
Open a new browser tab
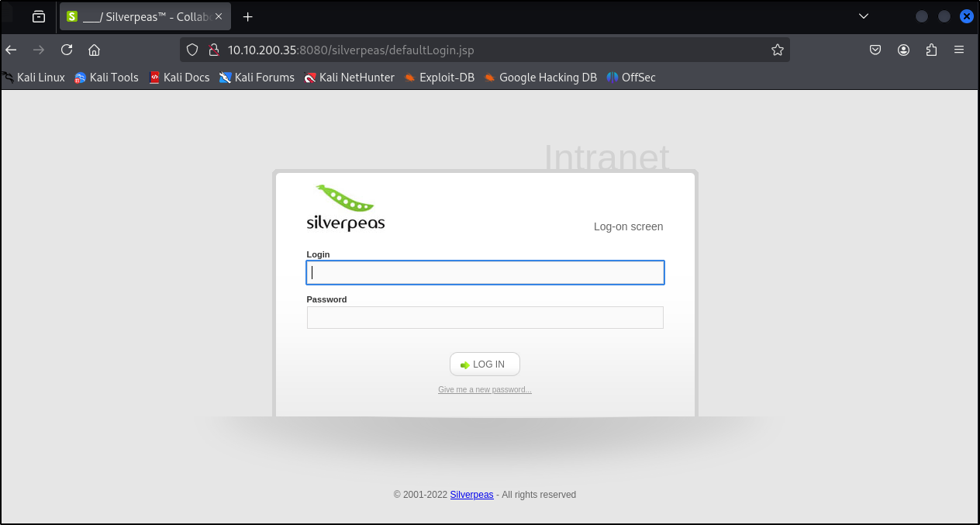[248, 16]
